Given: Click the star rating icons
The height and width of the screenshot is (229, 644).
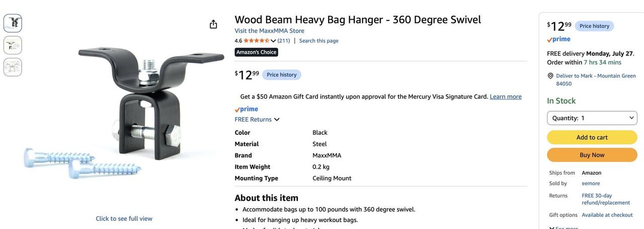Looking at the screenshot, I should [257, 41].
